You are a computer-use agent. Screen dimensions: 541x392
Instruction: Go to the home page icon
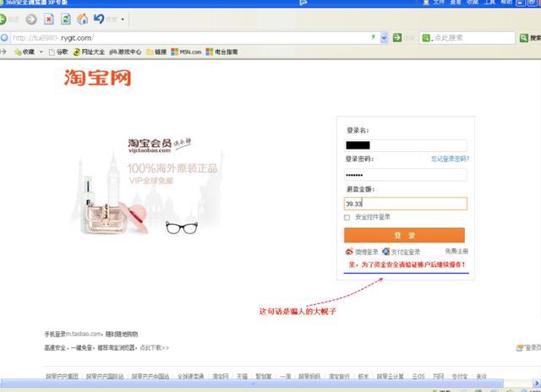82,19
